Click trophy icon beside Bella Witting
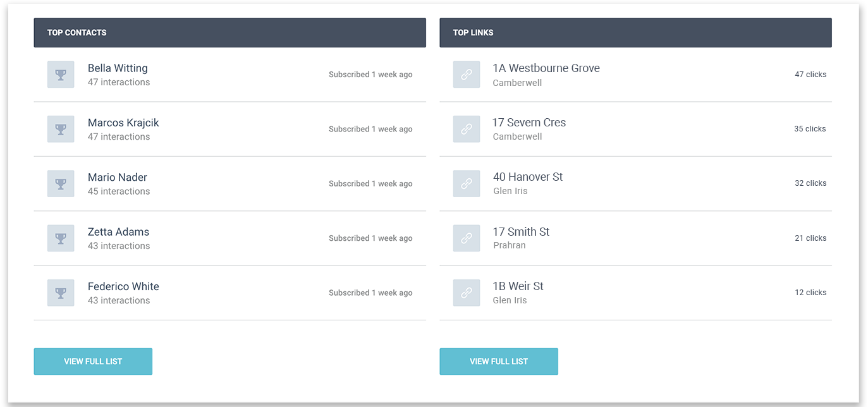 (x=61, y=75)
